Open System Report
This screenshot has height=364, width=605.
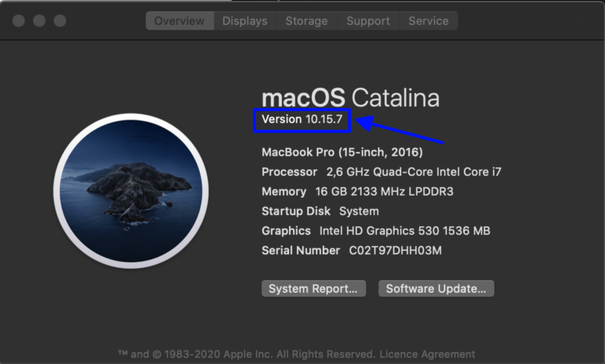tap(313, 289)
